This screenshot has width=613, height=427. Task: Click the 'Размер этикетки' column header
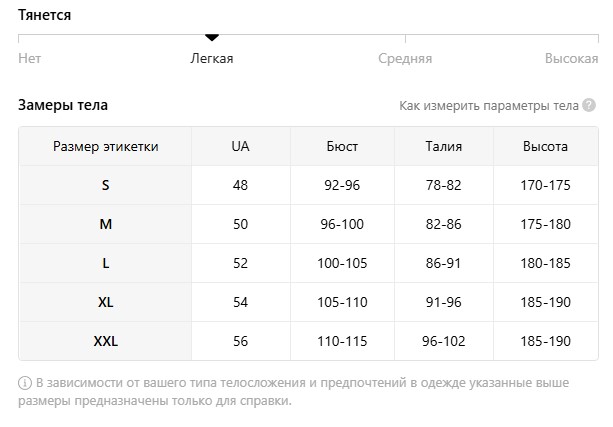point(106,146)
